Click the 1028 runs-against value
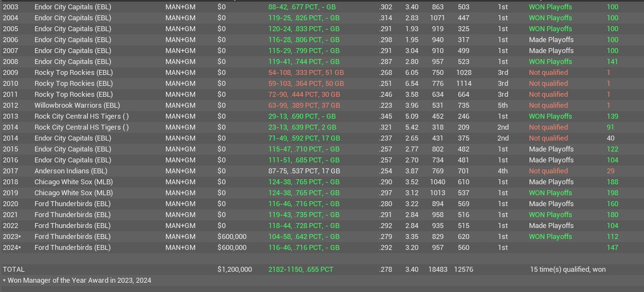Viewport: 644px width, 292px height. (464, 73)
